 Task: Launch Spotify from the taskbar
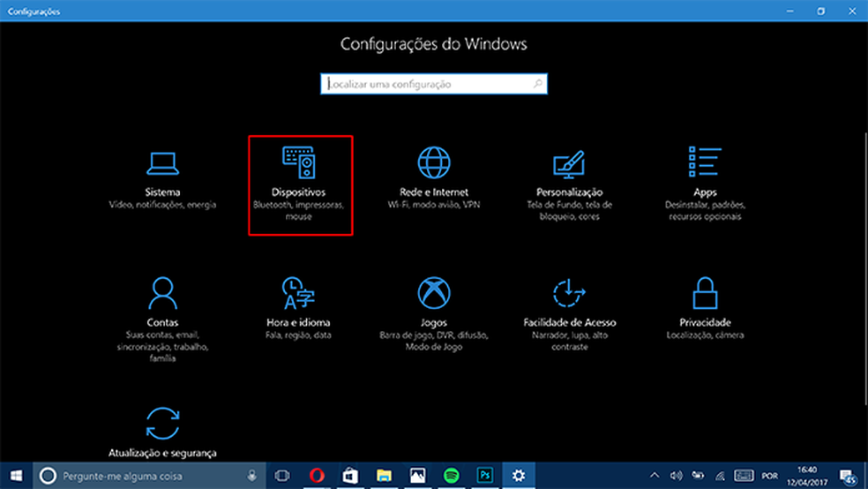point(452,476)
